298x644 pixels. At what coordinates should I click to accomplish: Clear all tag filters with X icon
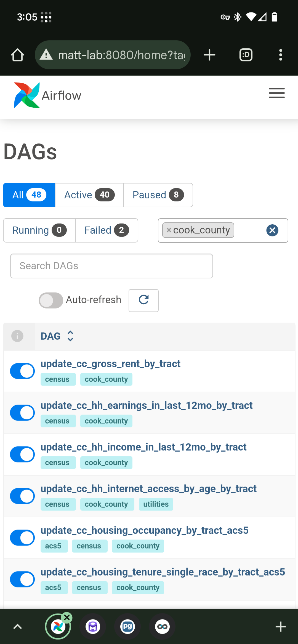272,230
